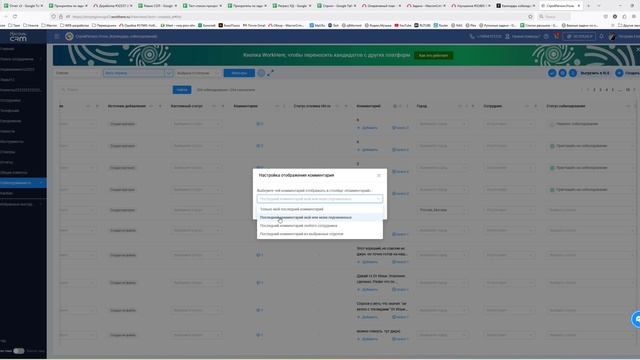Click the blue plus create button
640x360 pixels.
coord(619,73)
